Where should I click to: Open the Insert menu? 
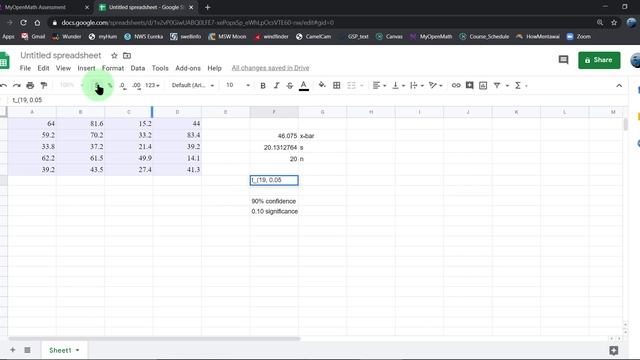pos(86,68)
